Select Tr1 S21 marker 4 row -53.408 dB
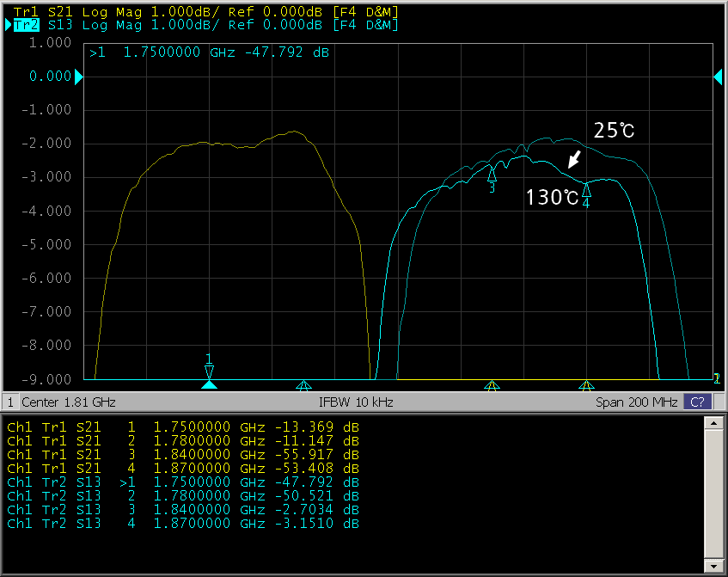The height and width of the screenshot is (577, 728). click(x=183, y=468)
